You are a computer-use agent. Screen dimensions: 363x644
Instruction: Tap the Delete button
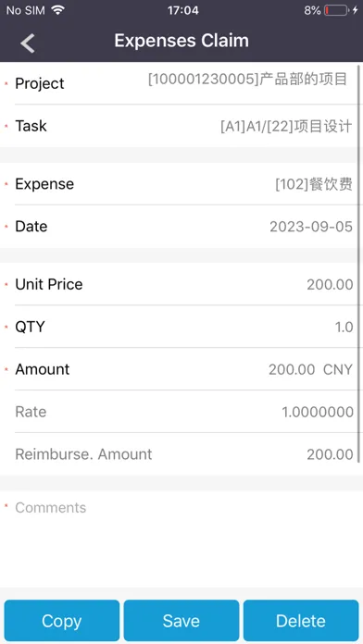point(301,621)
